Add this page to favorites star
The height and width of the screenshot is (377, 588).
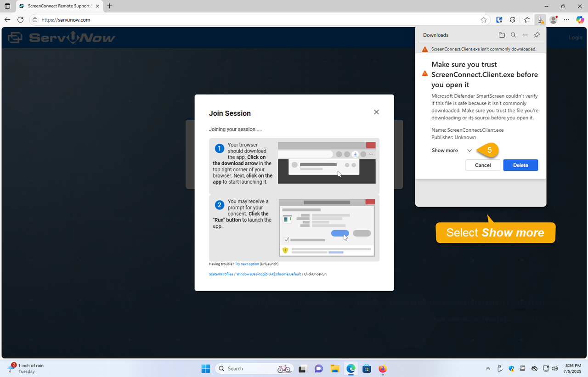[x=484, y=20]
